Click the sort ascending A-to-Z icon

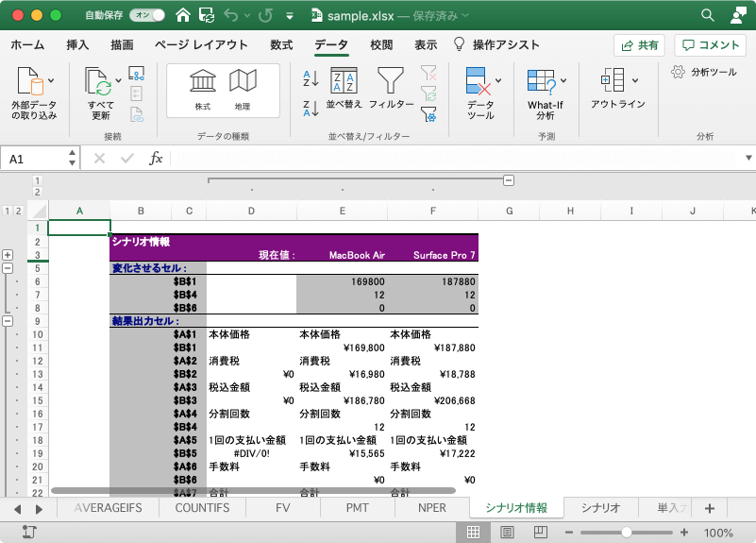pyautogui.click(x=311, y=78)
